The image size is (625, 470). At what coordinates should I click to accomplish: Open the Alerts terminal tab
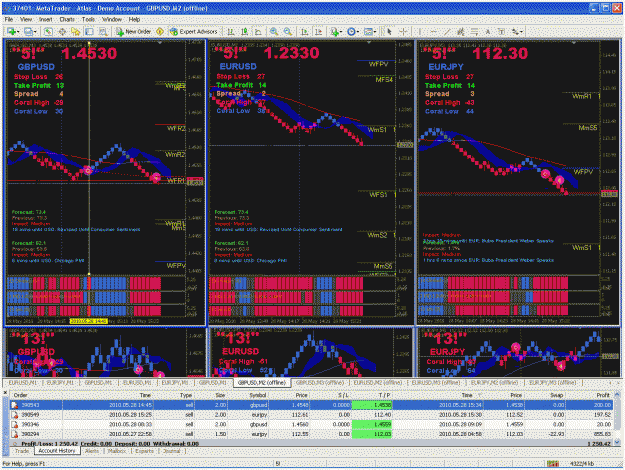point(92,451)
